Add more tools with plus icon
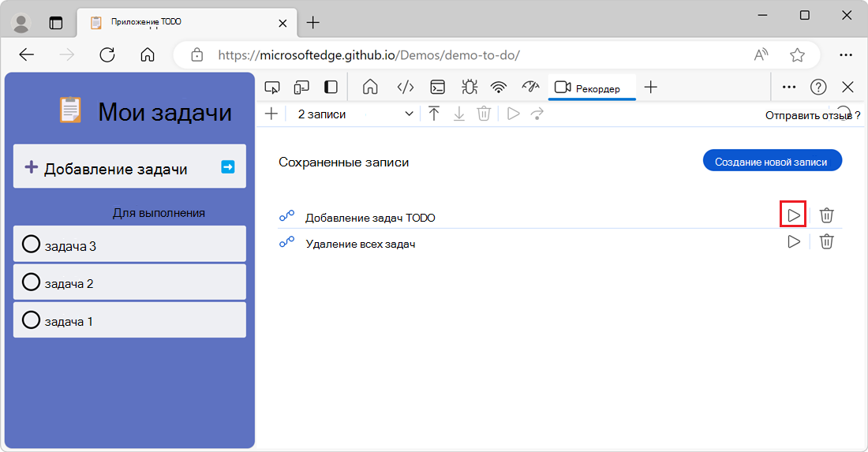The height and width of the screenshot is (452, 868). point(651,87)
